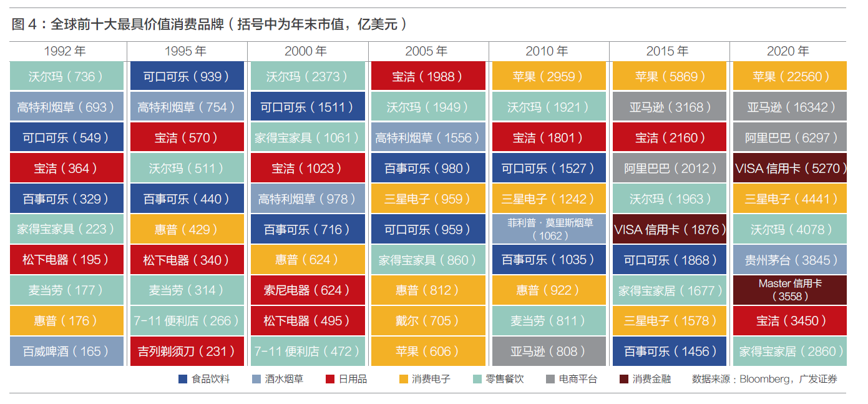Select the cell 家得宝家居（2860）
Viewport: 868px width, 404px height.
[790, 352]
